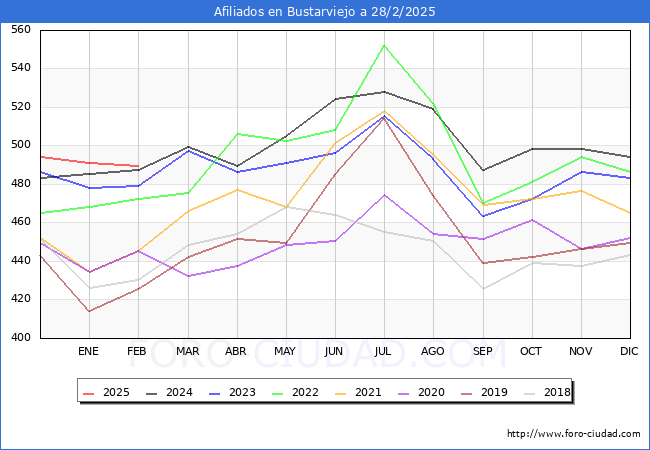Click the ENE month axis label
The width and height of the screenshot is (650, 450).
(x=88, y=351)
